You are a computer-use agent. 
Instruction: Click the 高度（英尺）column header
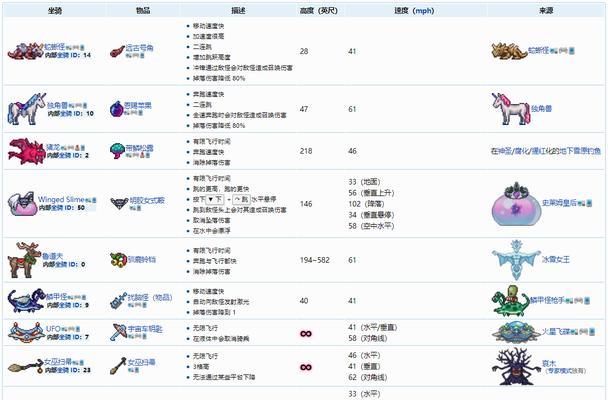(x=318, y=10)
